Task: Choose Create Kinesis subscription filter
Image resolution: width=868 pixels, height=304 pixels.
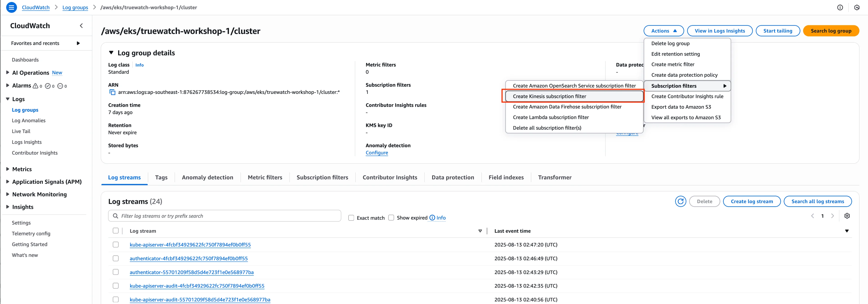Action: click(x=549, y=96)
